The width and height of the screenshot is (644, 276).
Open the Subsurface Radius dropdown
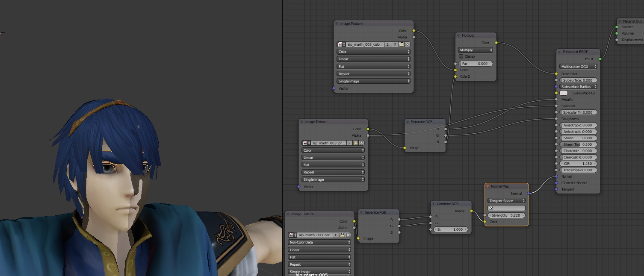[x=578, y=87]
